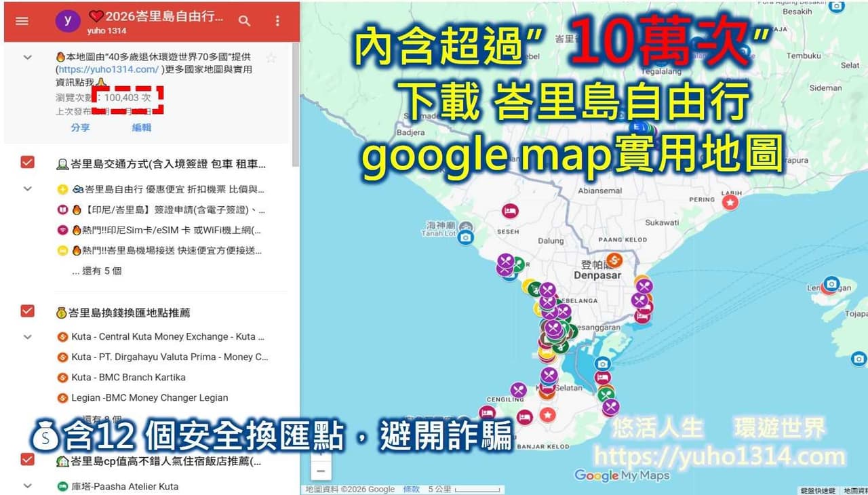Screen dimensions: 868x495
Task: Click the orange money exchange marker near Denpasar
Action: (614, 260)
